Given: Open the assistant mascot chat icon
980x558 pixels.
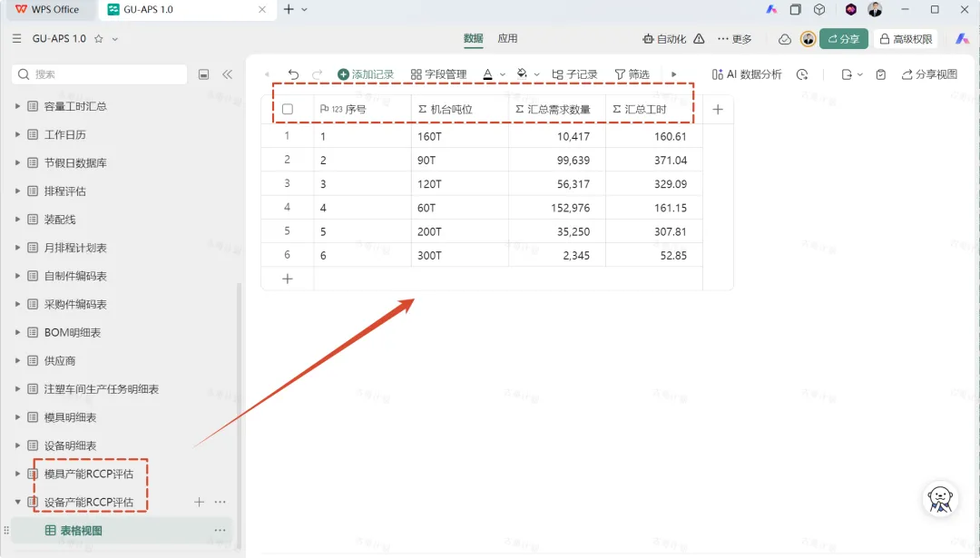Looking at the screenshot, I should coord(941,499).
